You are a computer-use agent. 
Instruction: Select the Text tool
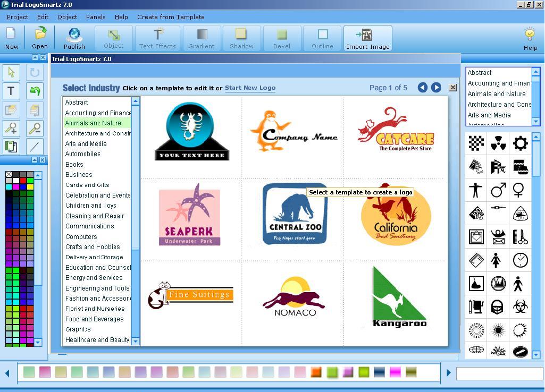pyautogui.click(x=10, y=91)
